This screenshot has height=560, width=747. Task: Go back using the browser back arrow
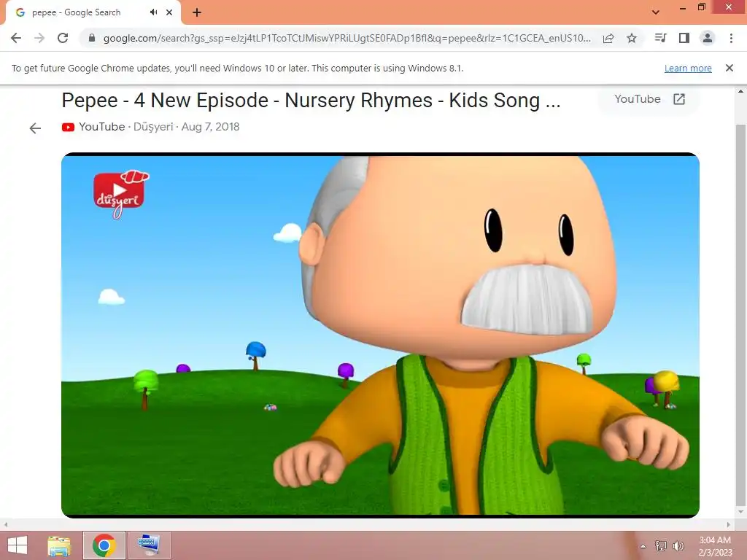(x=16, y=38)
